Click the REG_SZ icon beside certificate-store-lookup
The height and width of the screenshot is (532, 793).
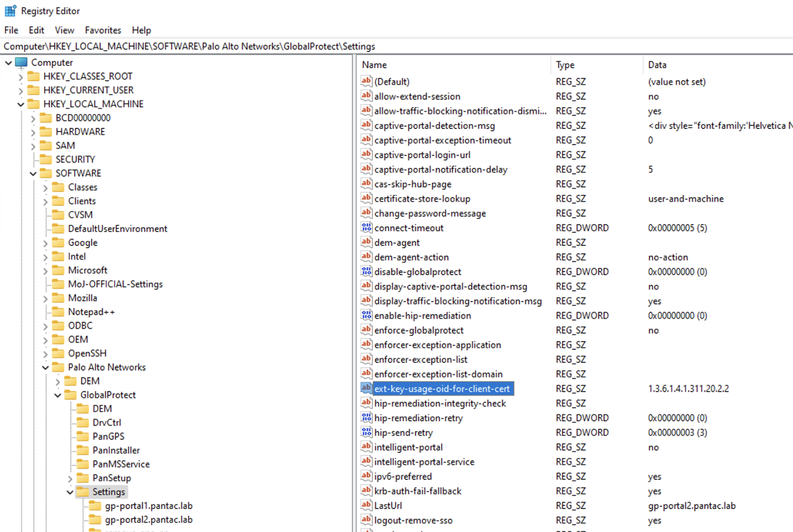click(x=366, y=198)
